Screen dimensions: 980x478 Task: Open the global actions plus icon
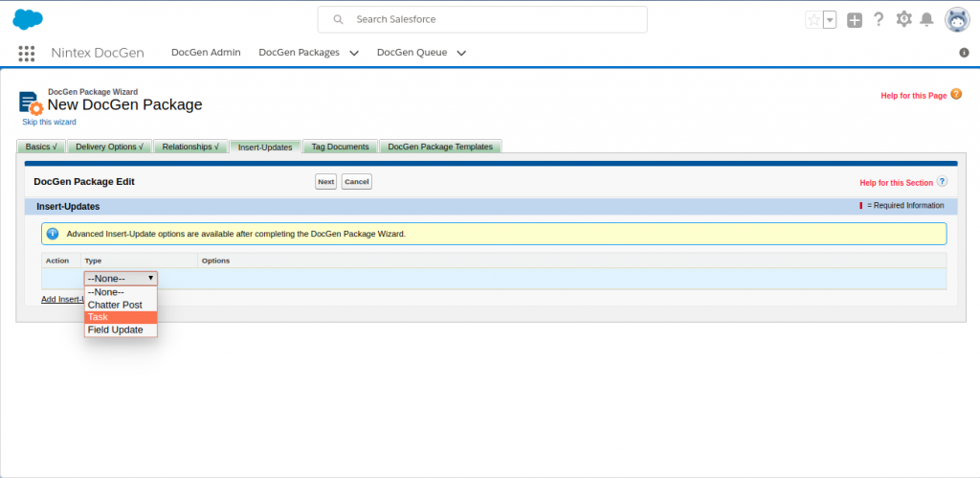click(x=855, y=20)
